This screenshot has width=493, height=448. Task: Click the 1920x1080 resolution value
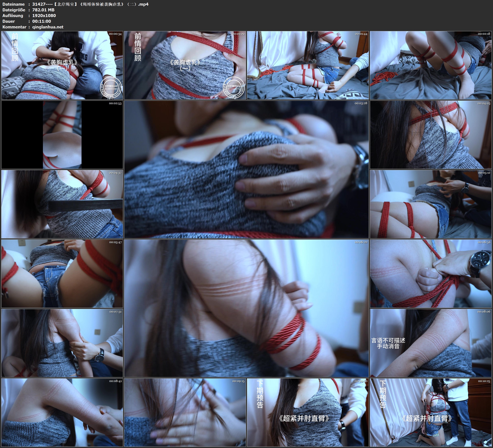click(44, 15)
